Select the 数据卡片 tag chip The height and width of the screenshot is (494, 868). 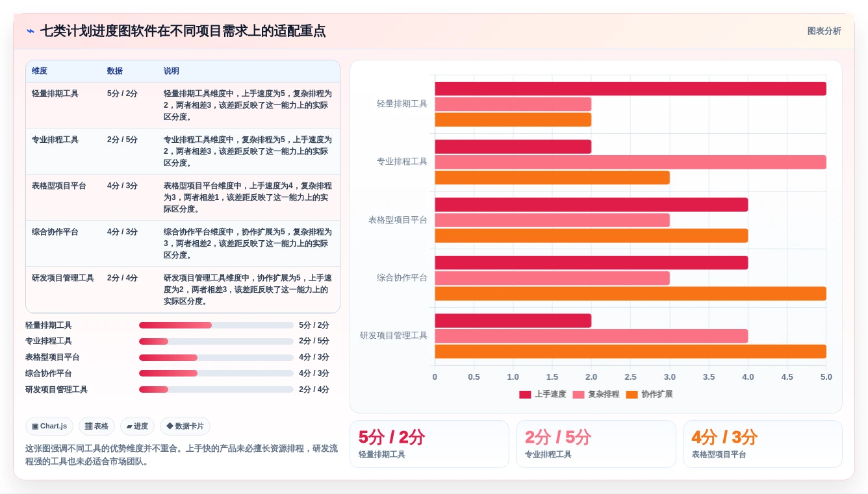(185, 426)
